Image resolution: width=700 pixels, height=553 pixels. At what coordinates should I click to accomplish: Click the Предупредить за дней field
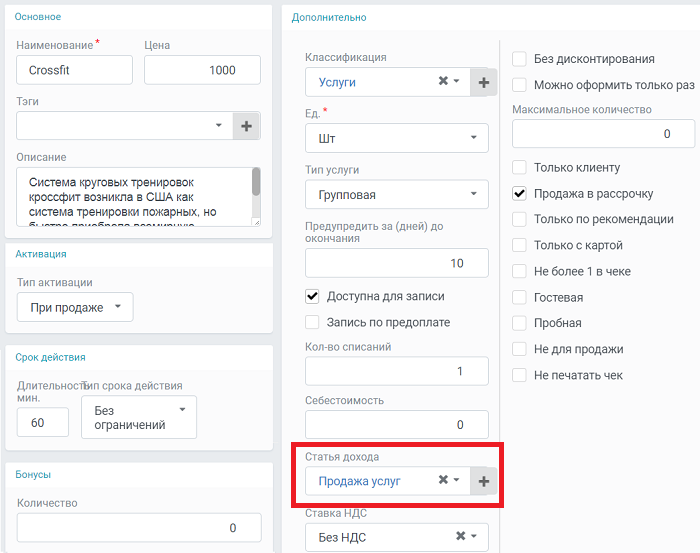pos(397,263)
